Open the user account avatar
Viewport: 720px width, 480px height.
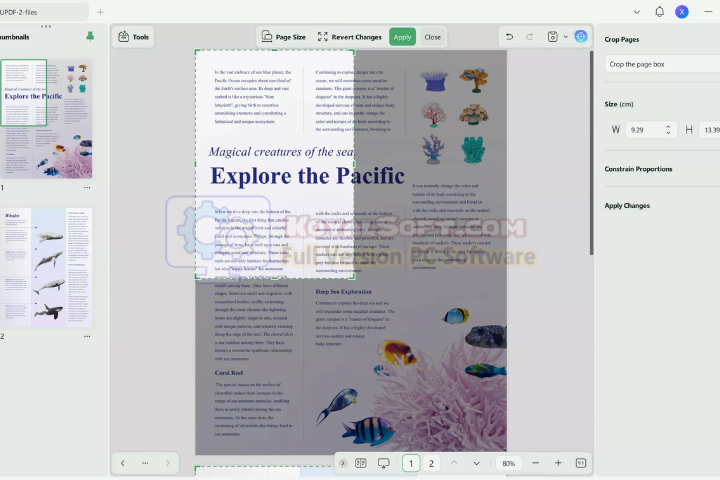point(682,12)
